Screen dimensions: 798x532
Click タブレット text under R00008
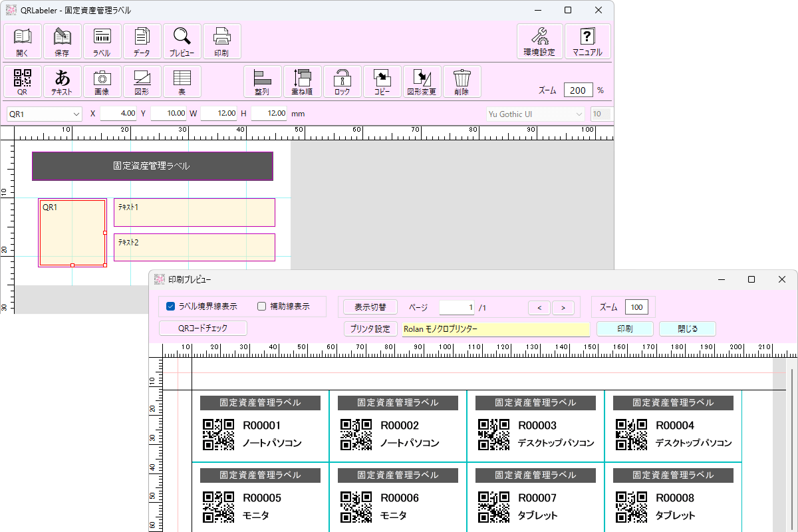676,515
